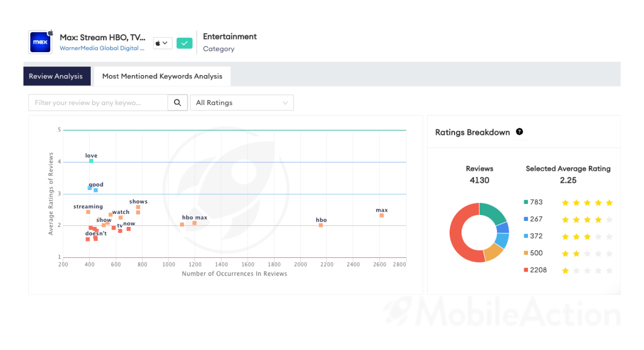Click the 'Number of Occurrences In Reviews' axis label

click(x=234, y=274)
